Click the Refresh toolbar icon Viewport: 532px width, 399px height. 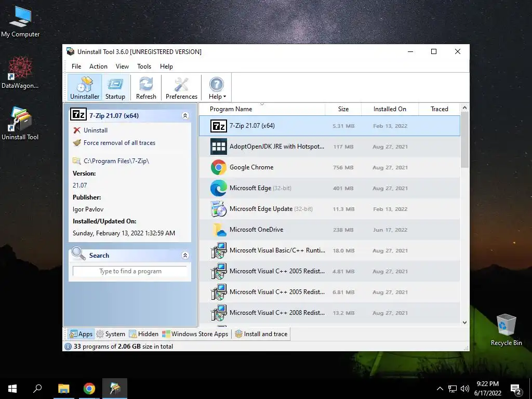146,88
